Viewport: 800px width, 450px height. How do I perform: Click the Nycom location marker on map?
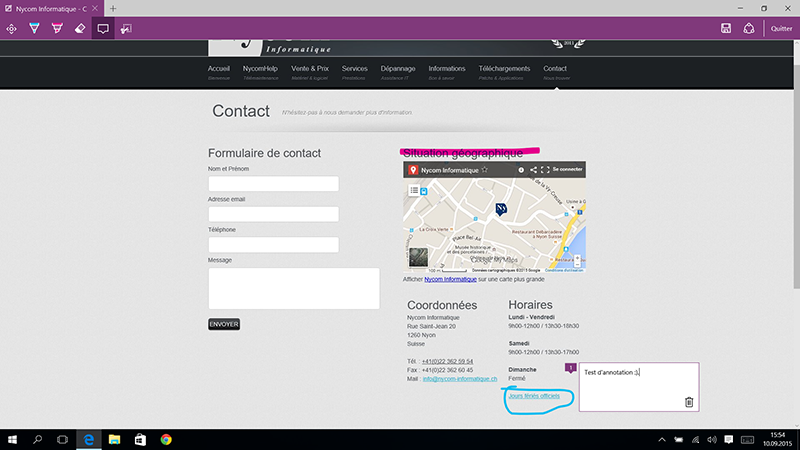coord(501,209)
